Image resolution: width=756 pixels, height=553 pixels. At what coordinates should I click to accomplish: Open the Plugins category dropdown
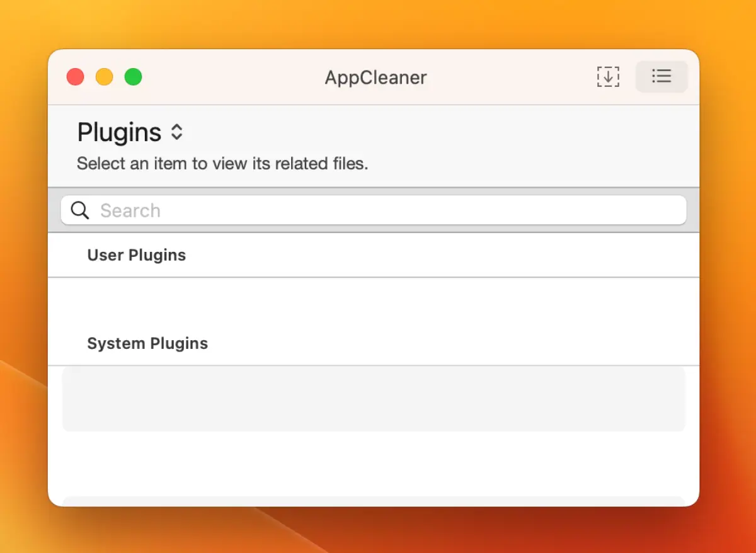pyautogui.click(x=130, y=132)
